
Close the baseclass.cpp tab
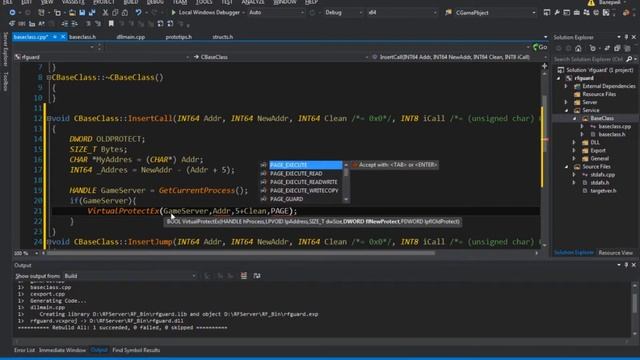pyautogui.click(x=63, y=37)
